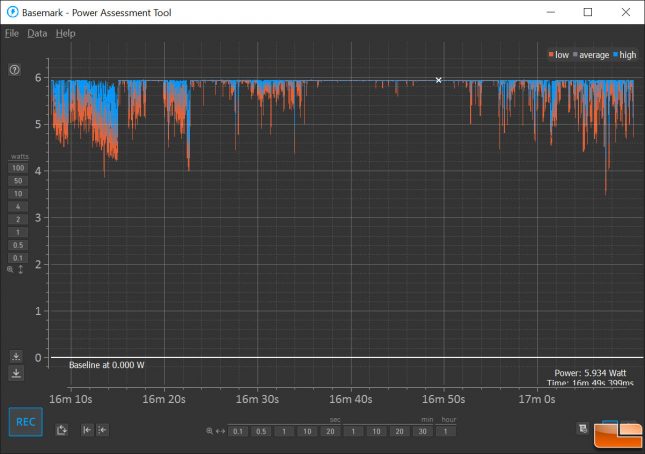Screen dimensions: 645x454
Task: Toggle the gray average series in legend
Action: [591, 55]
